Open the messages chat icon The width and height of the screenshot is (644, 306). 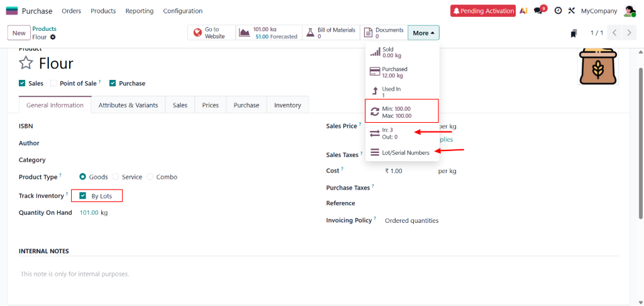tap(538, 11)
